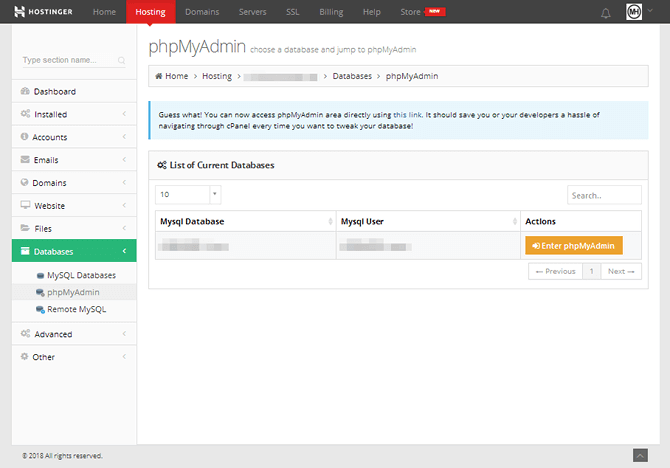
Task: Open the rows-per-page dropdown showing 10
Action: click(x=188, y=194)
